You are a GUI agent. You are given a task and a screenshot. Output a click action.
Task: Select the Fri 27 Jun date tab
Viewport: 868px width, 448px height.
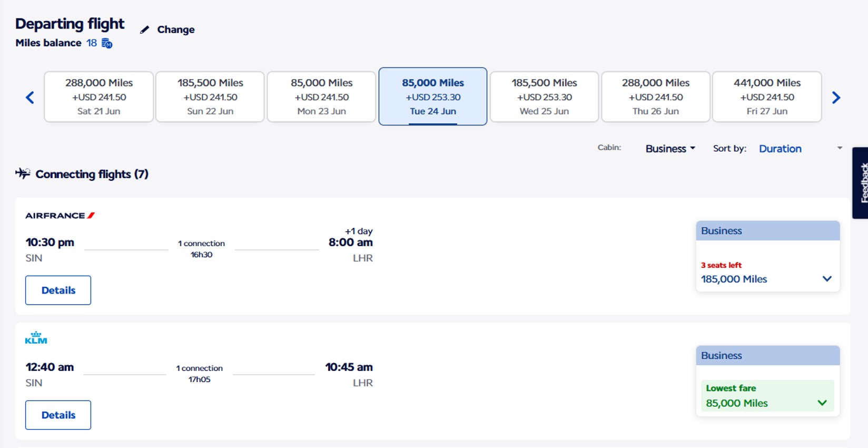coord(767,97)
